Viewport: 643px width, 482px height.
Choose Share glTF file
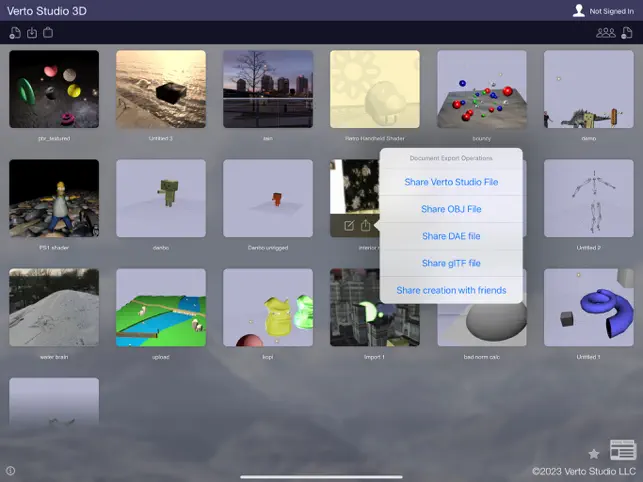(451, 263)
